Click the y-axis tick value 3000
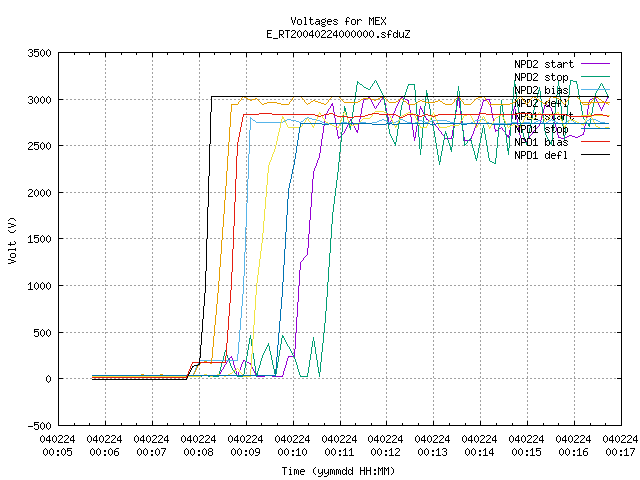Image resolution: width=640 pixels, height=480 pixels. 40,100
